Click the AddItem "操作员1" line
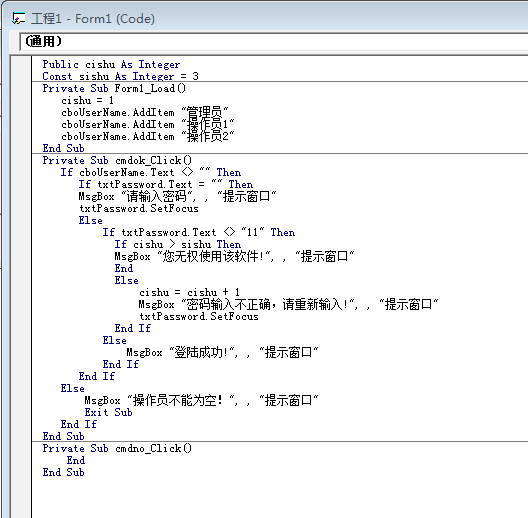 pyautogui.click(x=147, y=124)
